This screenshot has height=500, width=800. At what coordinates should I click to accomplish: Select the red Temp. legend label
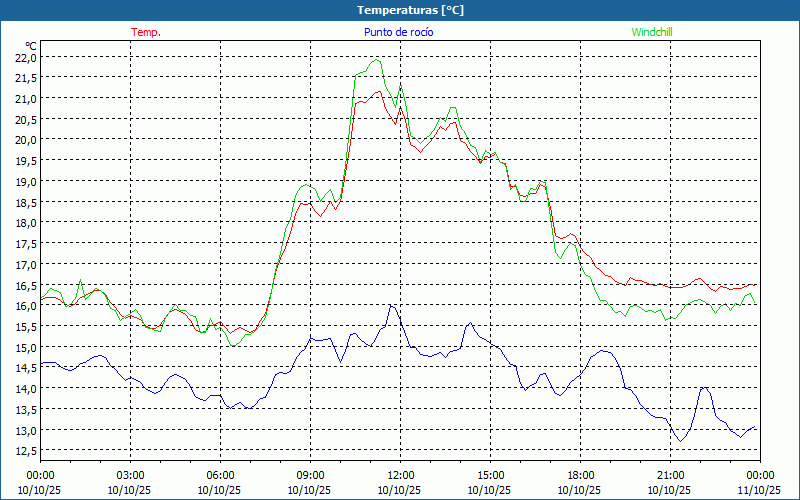[145, 32]
